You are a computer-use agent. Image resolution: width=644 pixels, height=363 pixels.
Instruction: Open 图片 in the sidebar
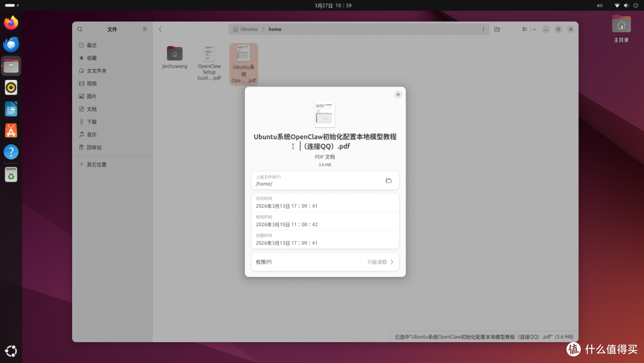112,96
